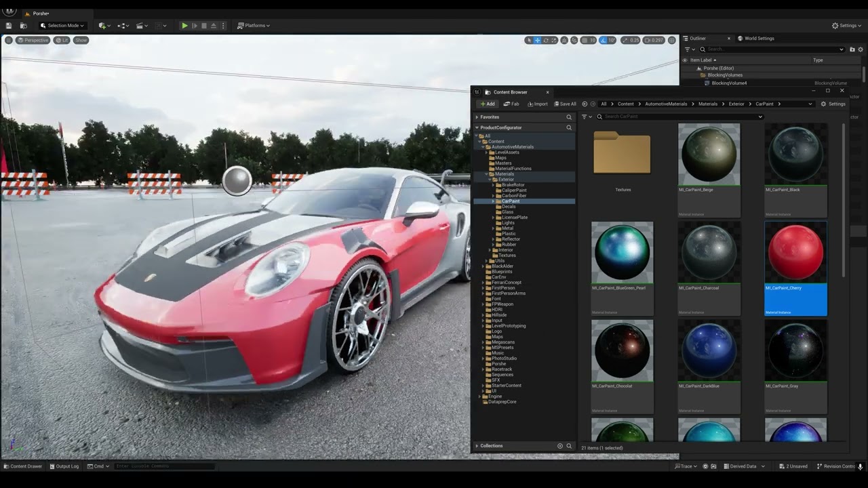Screen dimensions: 868x488
Task: Click Save All in Content Browser
Action: [x=565, y=104]
